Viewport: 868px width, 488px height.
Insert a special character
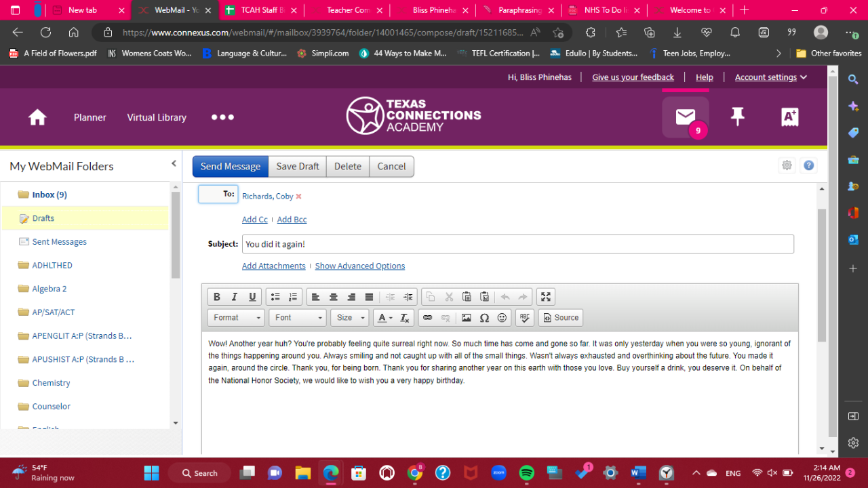[x=484, y=317]
